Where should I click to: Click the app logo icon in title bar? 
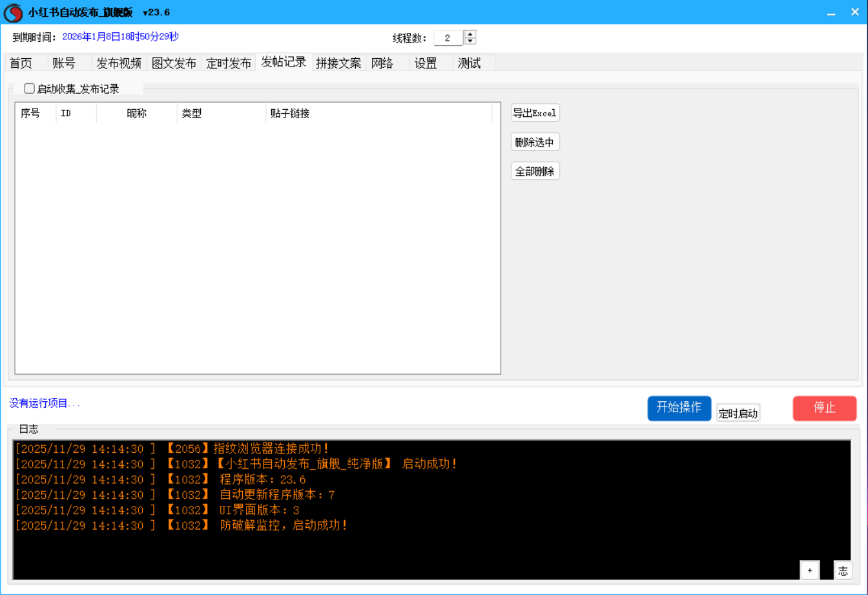click(13, 12)
